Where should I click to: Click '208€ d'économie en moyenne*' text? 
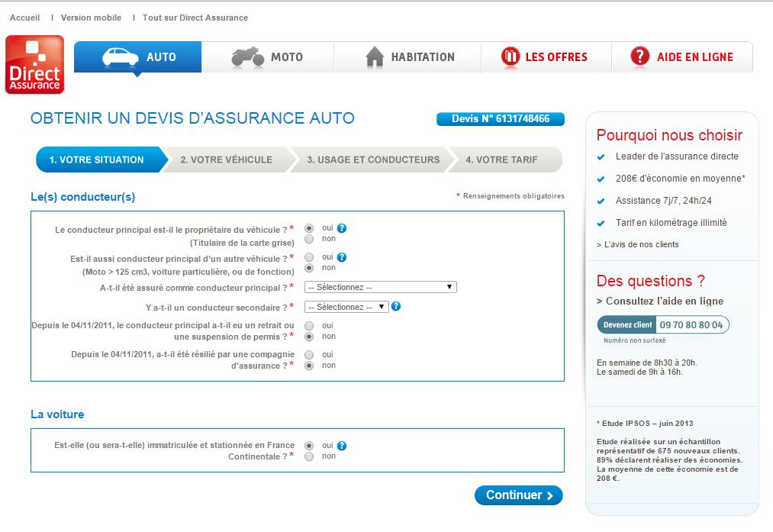tap(681, 179)
